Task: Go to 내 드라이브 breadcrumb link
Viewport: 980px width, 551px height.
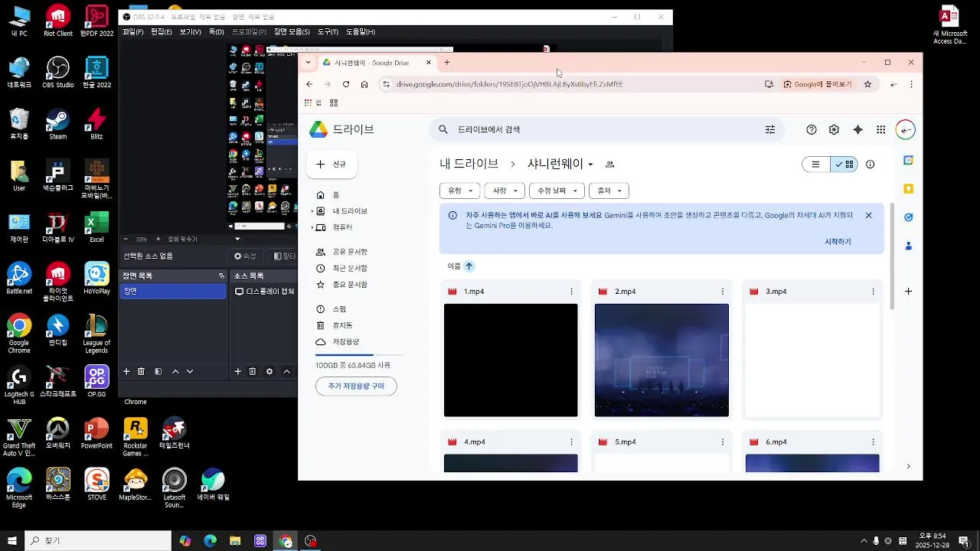Action: [469, 164]
